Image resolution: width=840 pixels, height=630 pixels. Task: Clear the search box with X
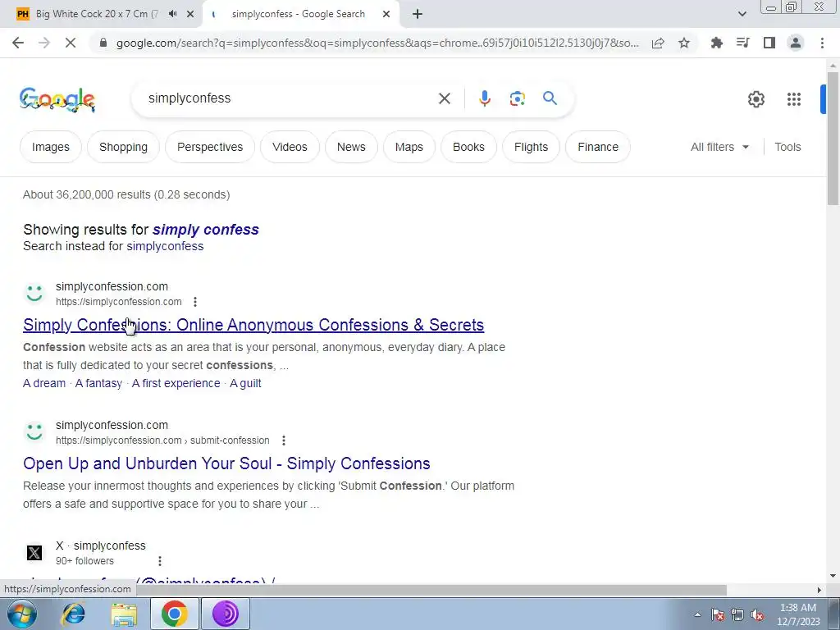click(x=444, y=98)
